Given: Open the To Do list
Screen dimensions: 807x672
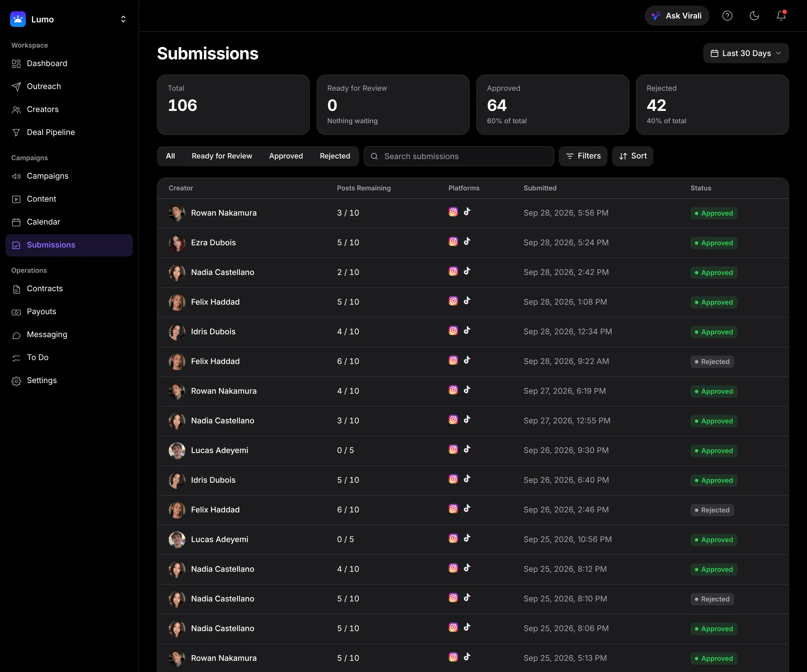Looking at the screenshot, I should (x=69, y=358).
